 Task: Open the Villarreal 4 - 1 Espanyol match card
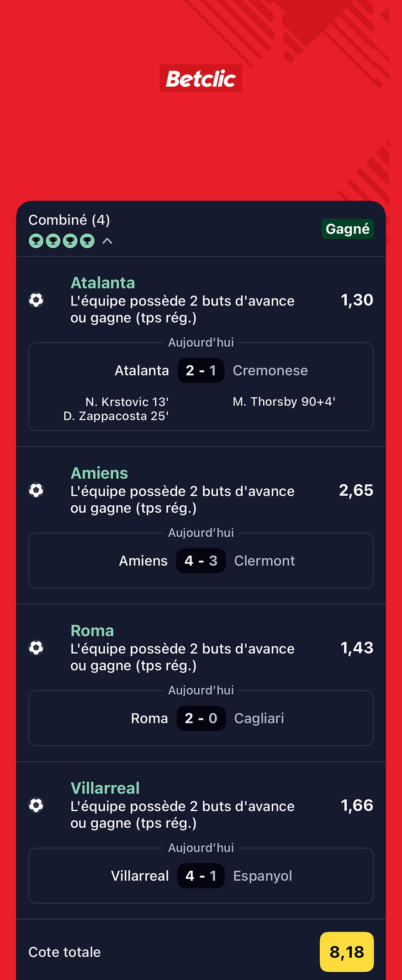tap(201, 876)
